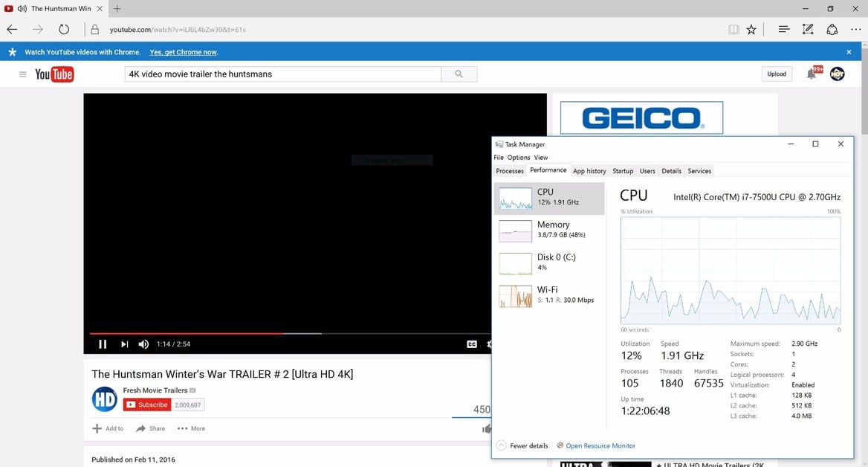Click YouTube search magnifier button
Screen dimensions: 868x467
(x=459, y=74)
